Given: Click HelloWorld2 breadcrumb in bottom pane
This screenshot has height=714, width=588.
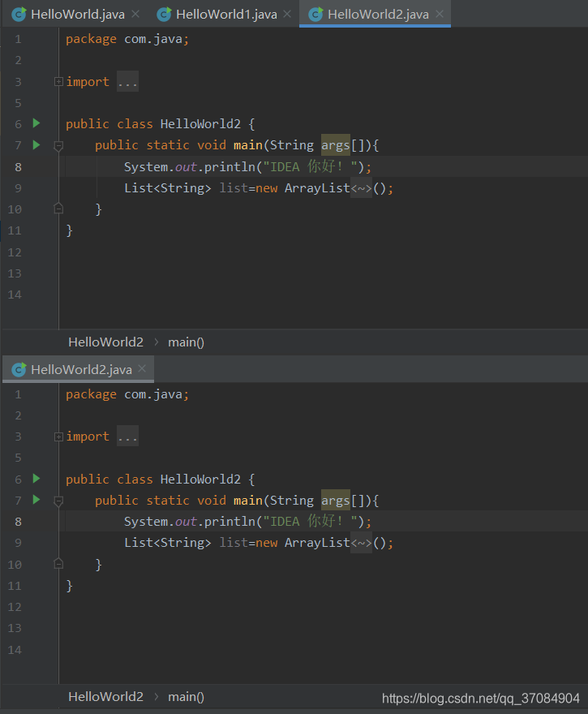Looking at the screenshot, I should pos(105,697).
